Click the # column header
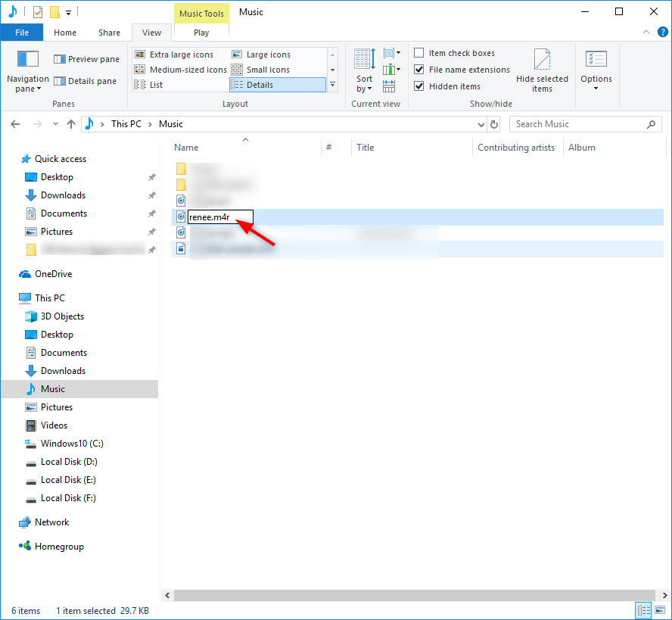The width and height of the screenshot is (672, 620). 328,148
